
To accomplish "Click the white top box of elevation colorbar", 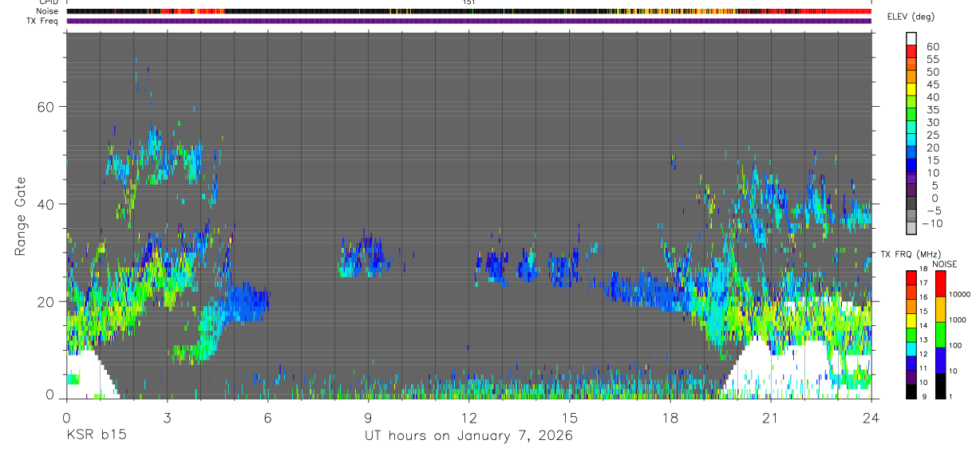I will pyautogui.click(x=911, y=40).
